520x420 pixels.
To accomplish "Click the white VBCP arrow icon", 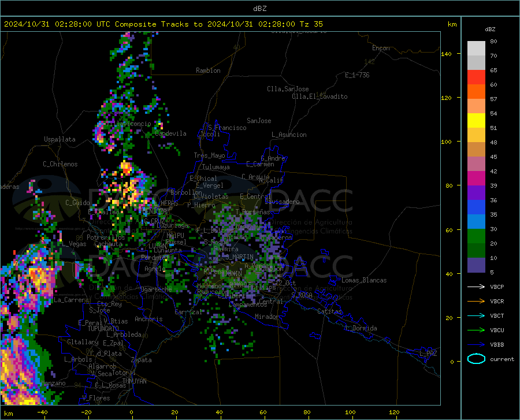I will (x=476, y=287).
